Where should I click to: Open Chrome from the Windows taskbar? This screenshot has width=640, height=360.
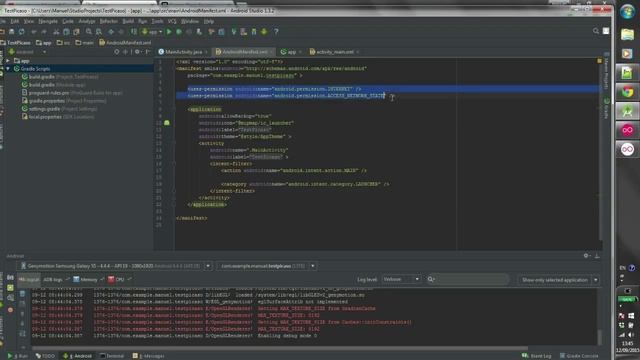pos(627,92)
